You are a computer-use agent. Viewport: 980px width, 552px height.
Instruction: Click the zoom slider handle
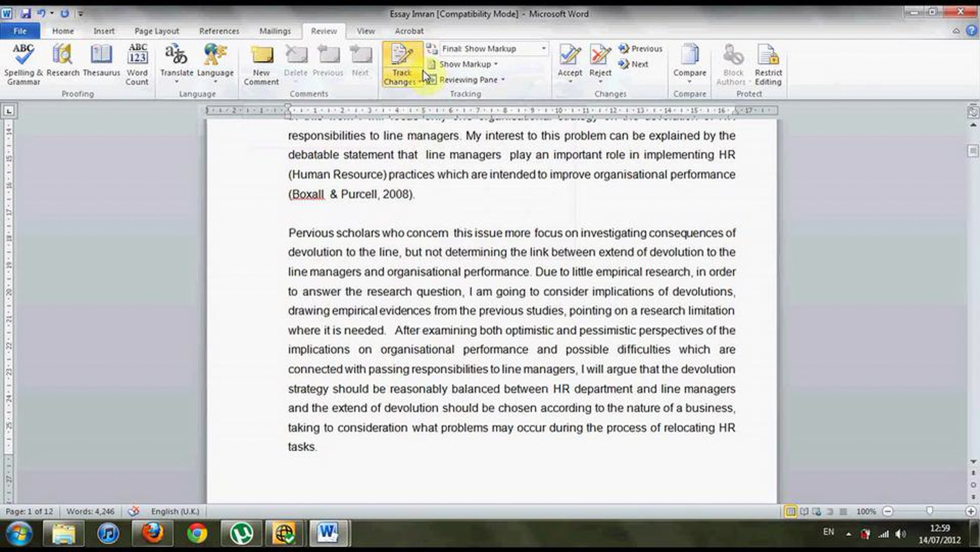(929, 511)
